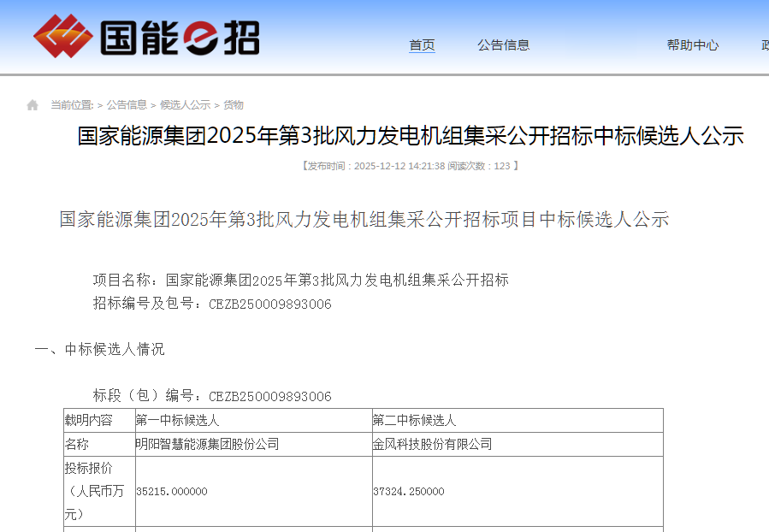The width and height of the screenshot is (769, 532).
Task: Go to 候选人公示 in breadcrumb
Action: [x=185, y=105]
